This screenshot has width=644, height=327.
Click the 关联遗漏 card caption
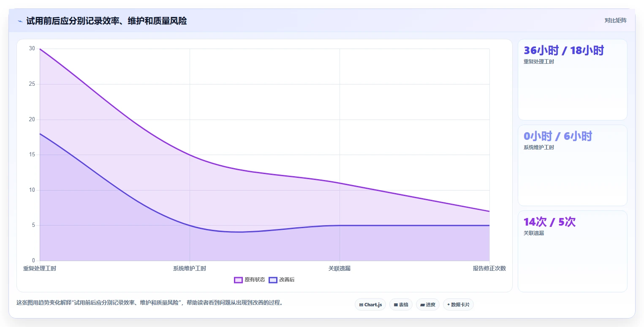coord(534,233)
